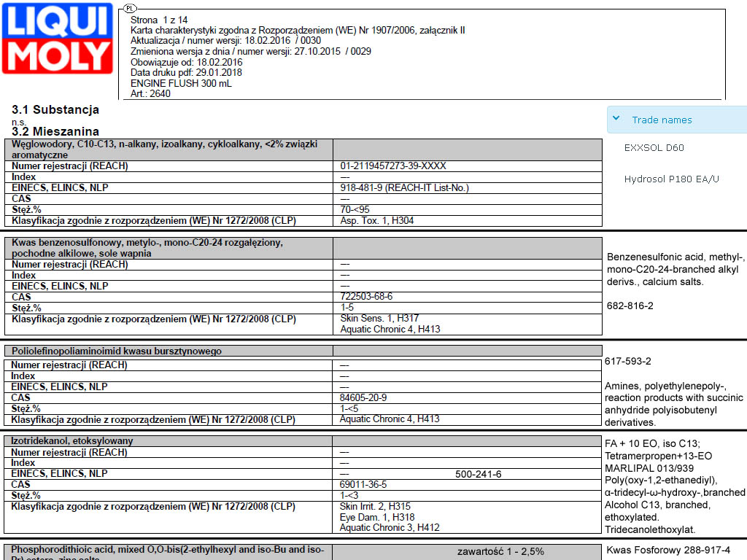Click the 617-593-2 number in side panel
The image size is (747, 560).
627,361
